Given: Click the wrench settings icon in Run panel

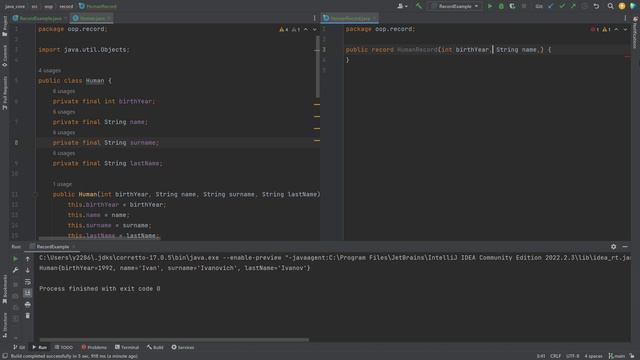Looking at the screenshot, I should coord(16,270).
